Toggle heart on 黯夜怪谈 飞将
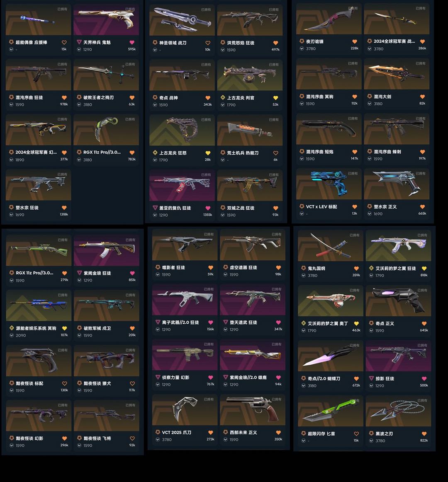Screen dimensions: 448x482 point(132,438)
